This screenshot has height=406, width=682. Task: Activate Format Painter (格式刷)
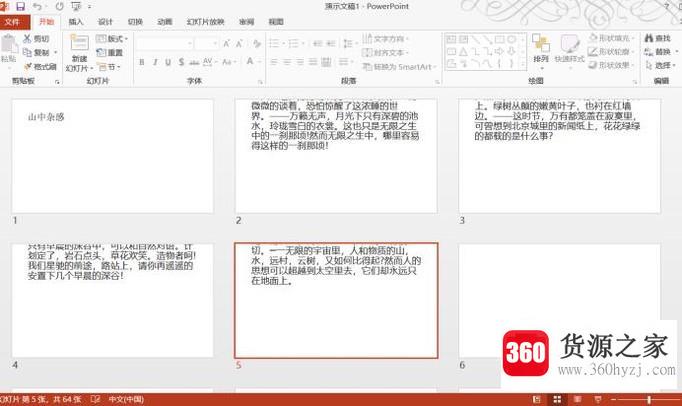(40, 67)
